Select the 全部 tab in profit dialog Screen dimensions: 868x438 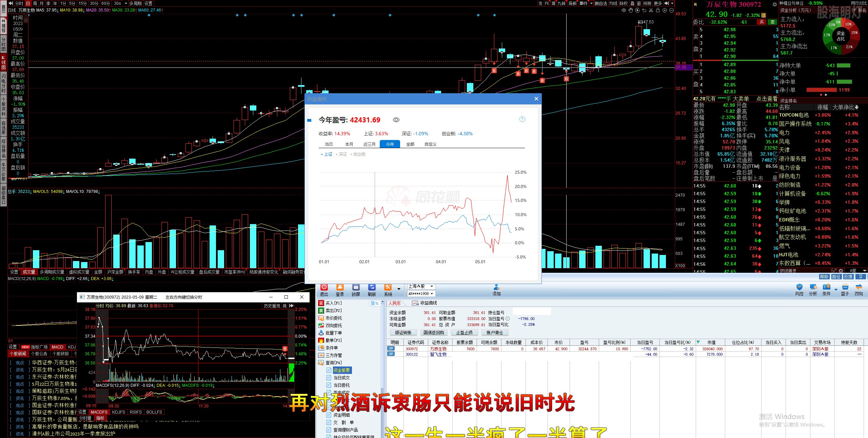[x=410, y=144]
